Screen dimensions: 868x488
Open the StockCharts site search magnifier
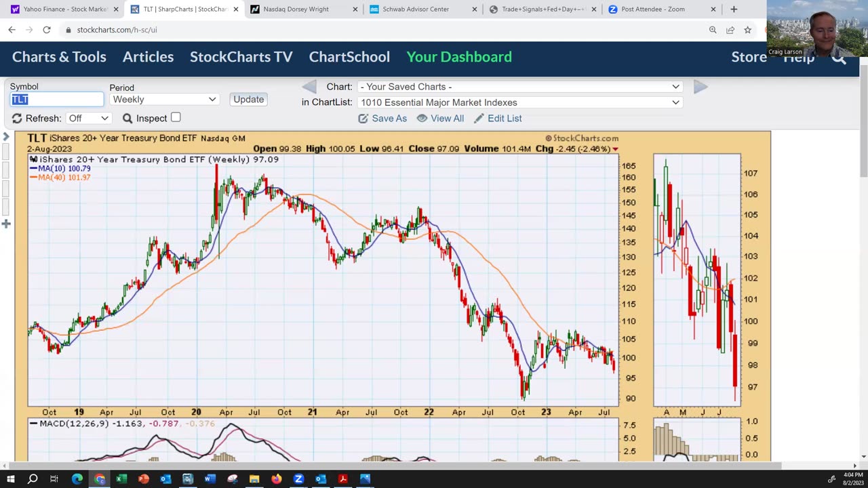(x=839, y=58)
